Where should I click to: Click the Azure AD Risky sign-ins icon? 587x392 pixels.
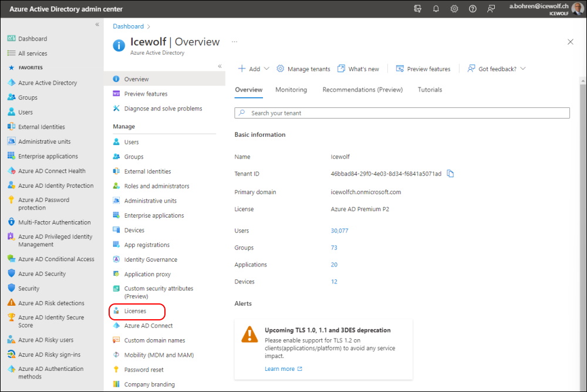tap(12, 354)
